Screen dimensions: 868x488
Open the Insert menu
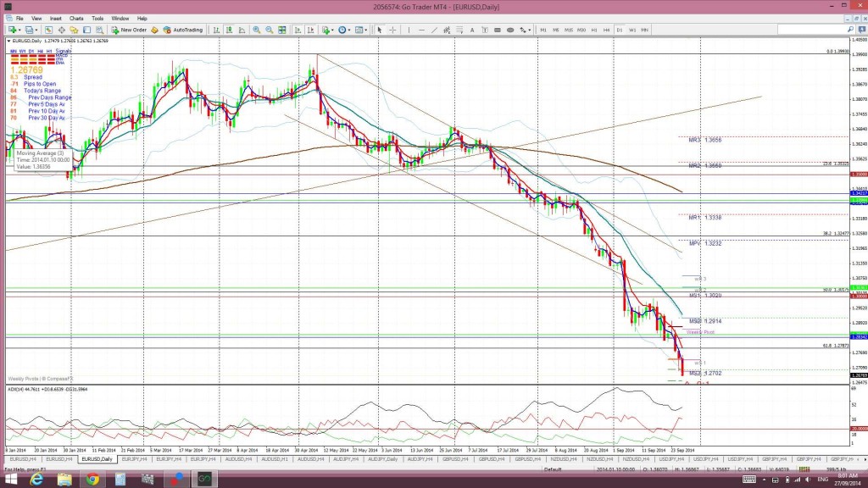click(x=55, y=19)
